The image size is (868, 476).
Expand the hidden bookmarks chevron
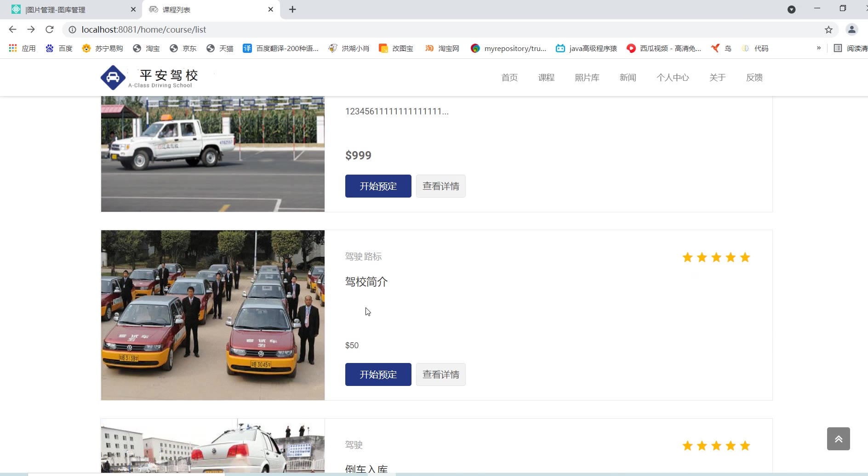(x=818, y=48)
